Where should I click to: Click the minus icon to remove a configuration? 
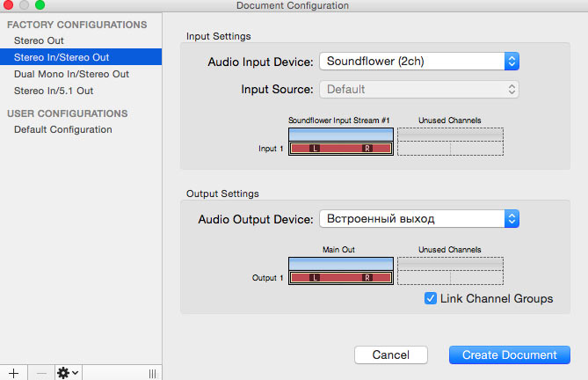coord(41,372)
